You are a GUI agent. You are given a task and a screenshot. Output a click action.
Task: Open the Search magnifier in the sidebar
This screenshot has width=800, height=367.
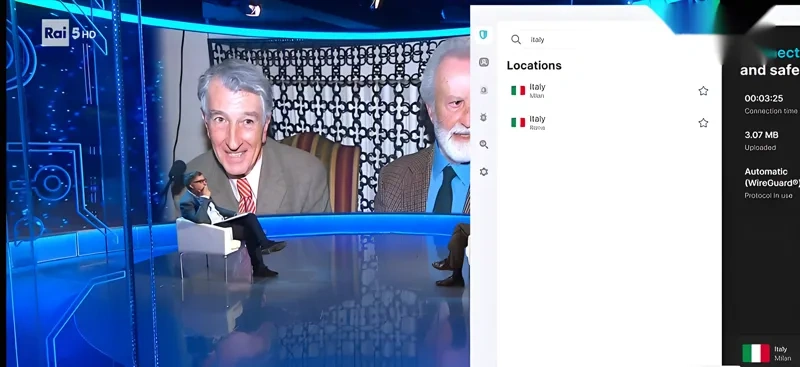(484, 144)
